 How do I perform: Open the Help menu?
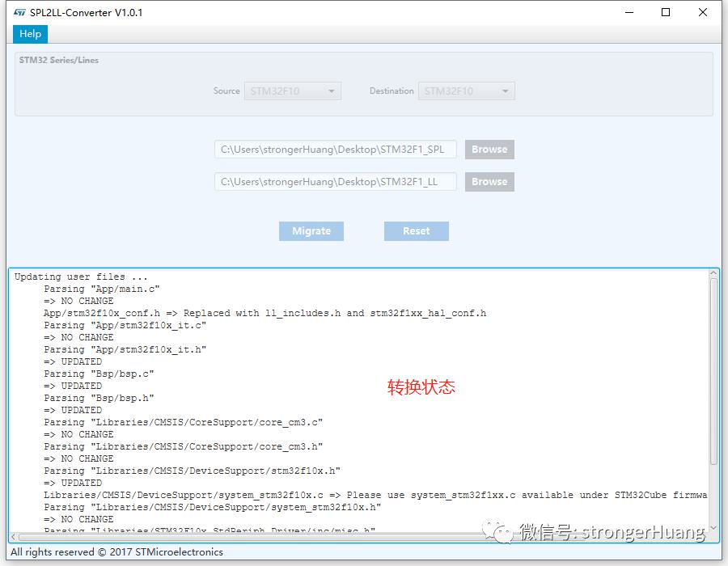point(30,34)
